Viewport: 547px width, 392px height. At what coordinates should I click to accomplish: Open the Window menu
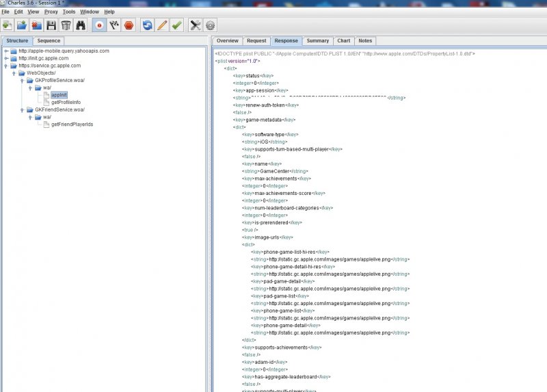(x=90, y=12)
